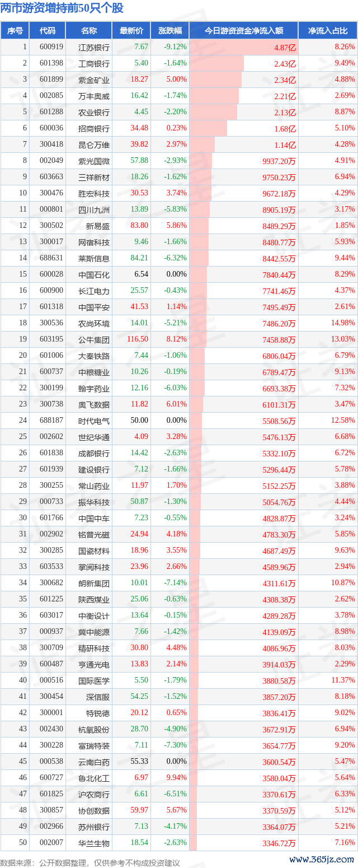Viewport: 358px width, 868px height.
Task: Select stock name 万丰奥威
Action: [95, 96]
